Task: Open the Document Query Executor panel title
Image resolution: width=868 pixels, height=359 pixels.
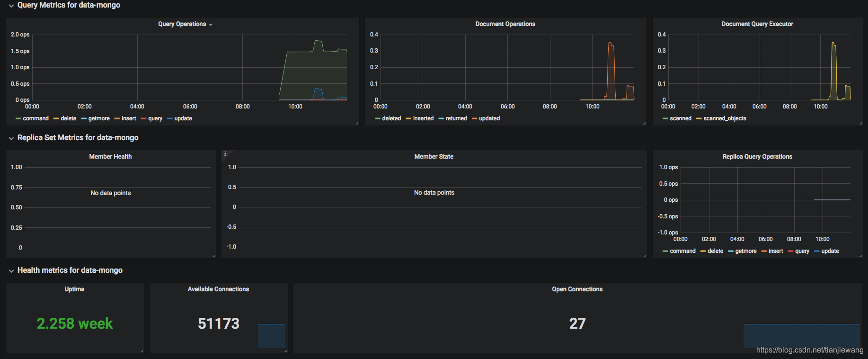Action: tap(757, 24)
